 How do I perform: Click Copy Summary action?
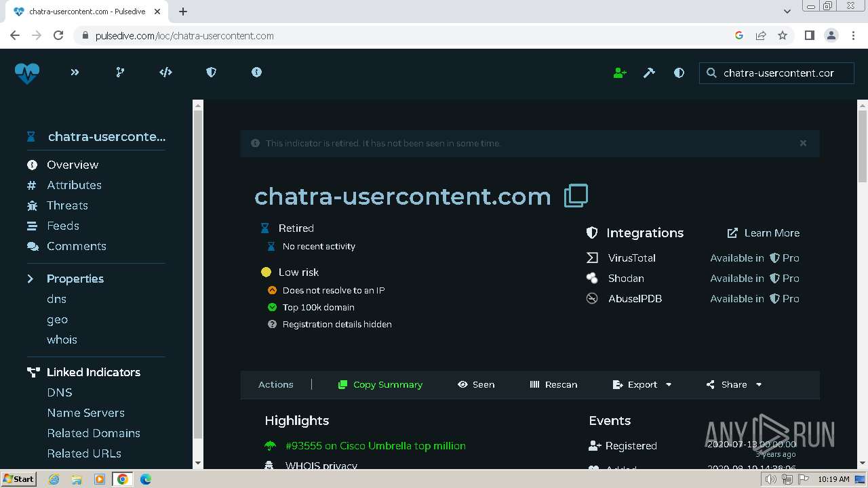pos(380,384)
